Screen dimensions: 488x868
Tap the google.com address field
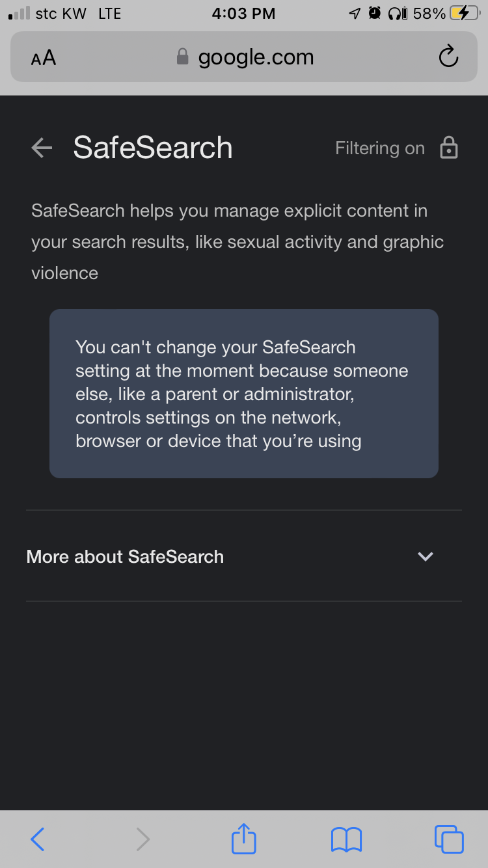[x=256, y=57]
